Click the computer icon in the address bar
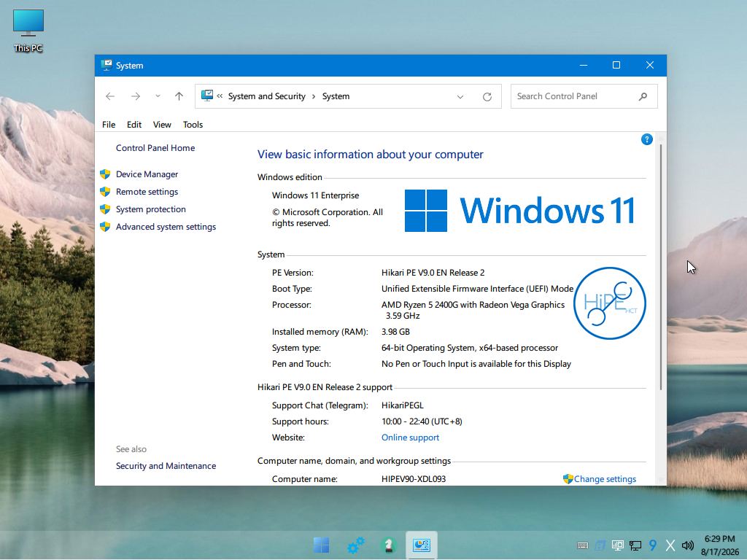The image size is (747, 560). click(206, 96)
